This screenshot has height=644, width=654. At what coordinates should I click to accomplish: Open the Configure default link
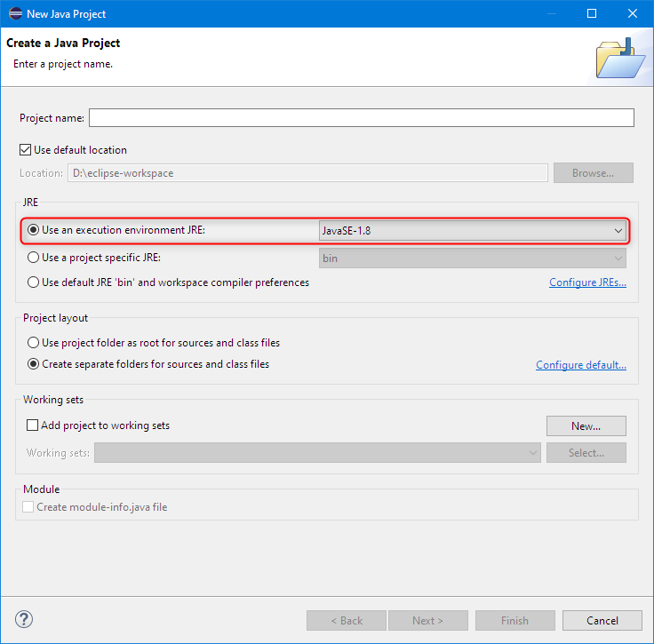click(x=580, y=365)
